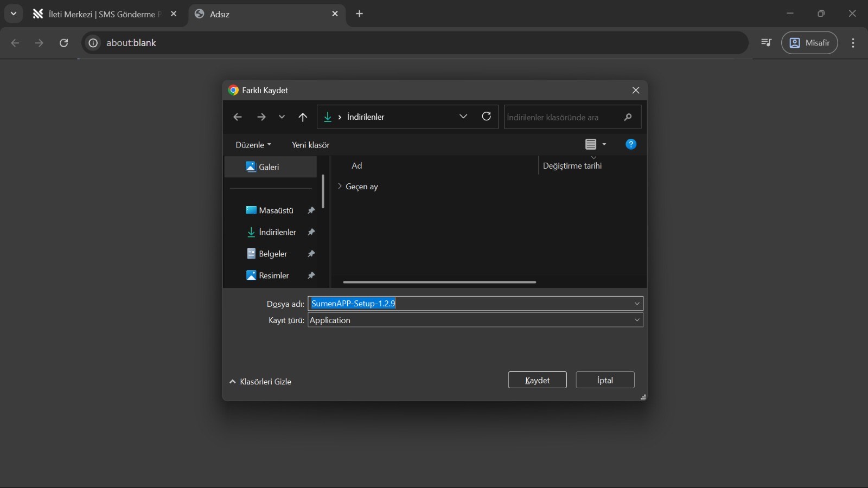
Task: Open the help icon in the dialog
Action: point(631,144)
